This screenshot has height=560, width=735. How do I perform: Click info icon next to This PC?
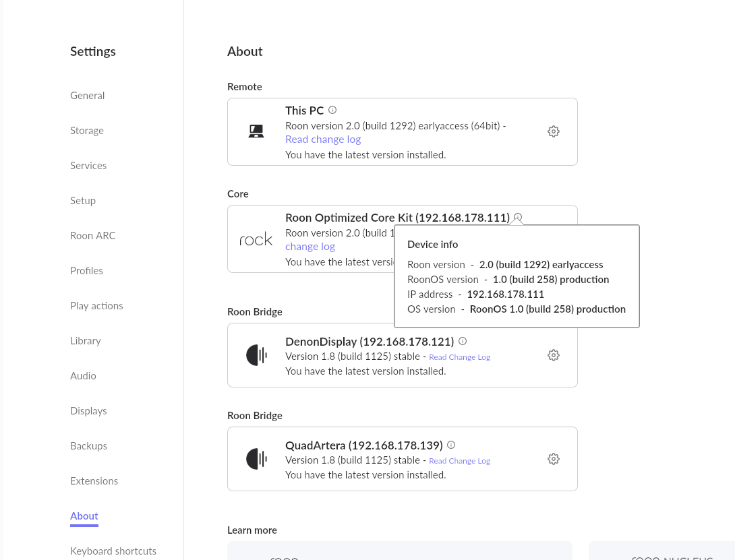coord(332,111)
